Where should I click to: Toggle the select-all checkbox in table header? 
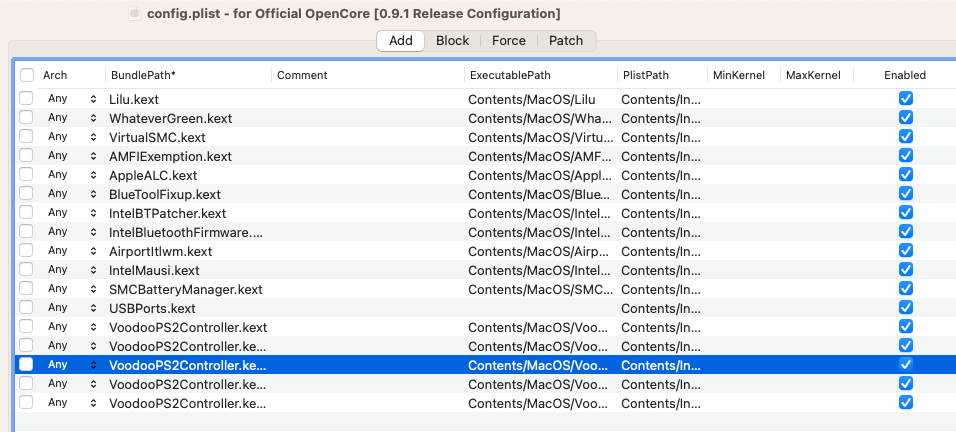click(26, 75)
